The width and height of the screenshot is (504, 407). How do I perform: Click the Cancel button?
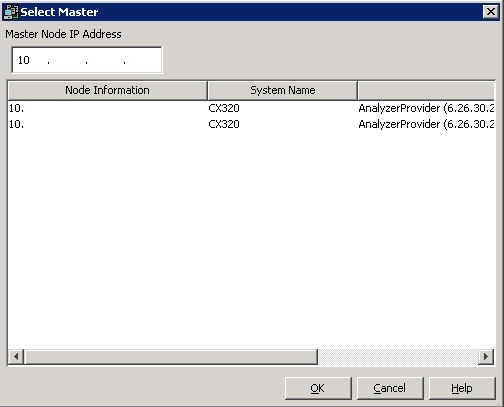pyautogui.click(x=390, y=388)
